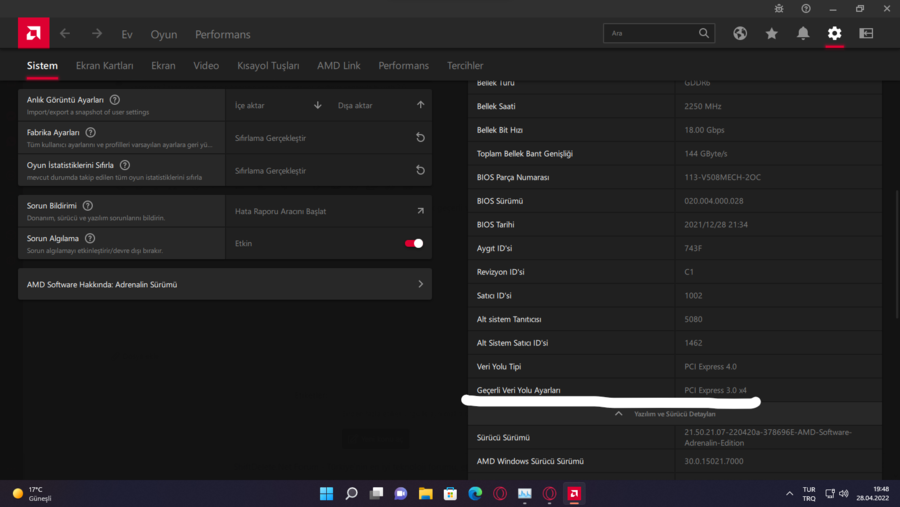Click the Ara search field

point(652,33)
